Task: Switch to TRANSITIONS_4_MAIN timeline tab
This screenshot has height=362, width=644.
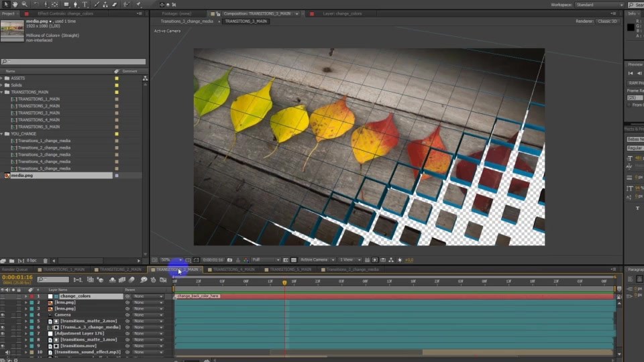Action: tap(233, 269)
